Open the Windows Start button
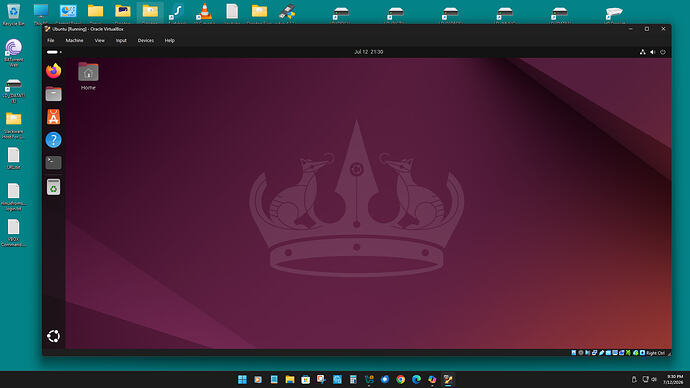690x388 pixels. click(242, 379)
